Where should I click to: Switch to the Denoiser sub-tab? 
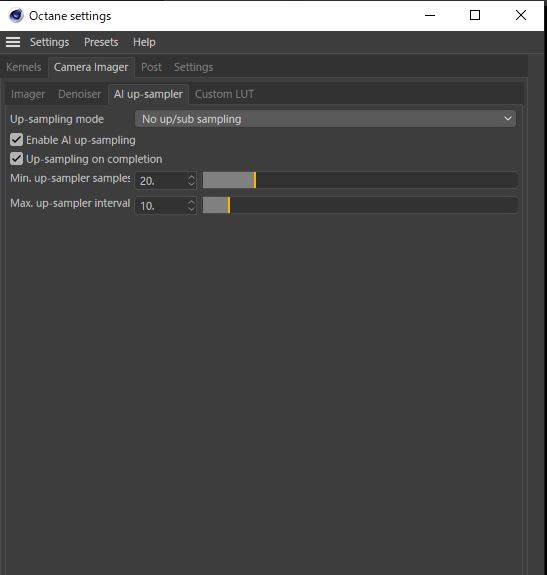pyautogui.click(x=80, y=94)
